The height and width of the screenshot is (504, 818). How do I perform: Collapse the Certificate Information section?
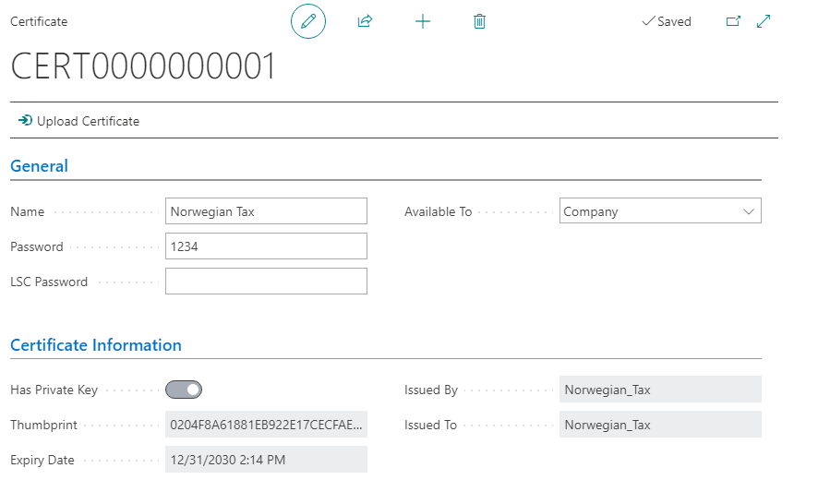point(96,345)
